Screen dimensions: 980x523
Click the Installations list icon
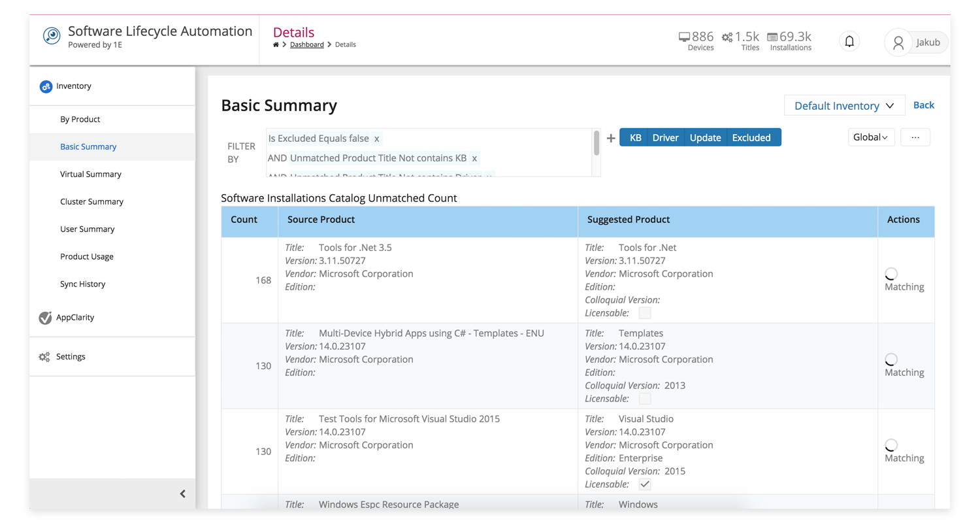click(x=772, y=37)
